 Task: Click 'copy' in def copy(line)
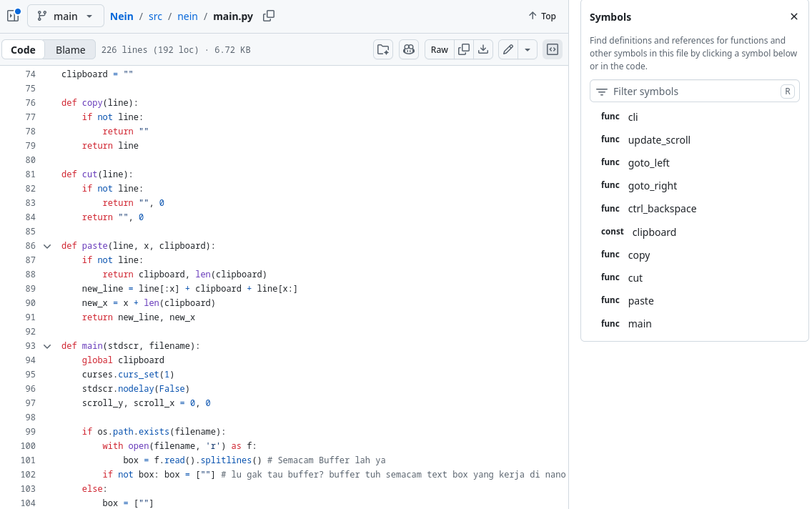(x=92, y=102)
